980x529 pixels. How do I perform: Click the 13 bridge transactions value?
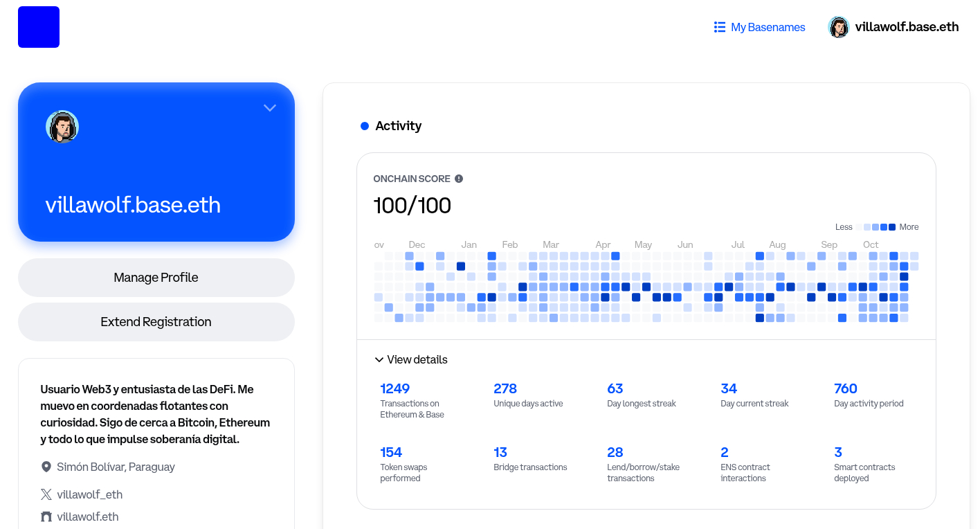click(x=500, y=452)
